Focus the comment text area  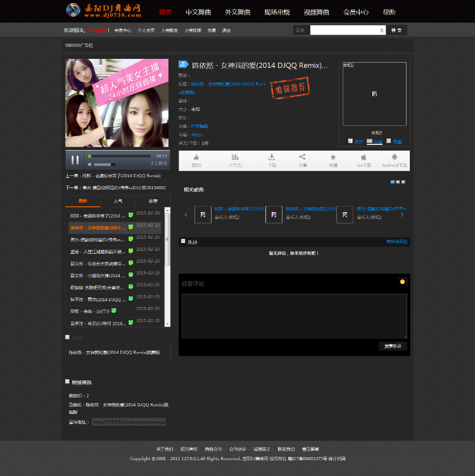pyautogui.click(x=294, y=316)
